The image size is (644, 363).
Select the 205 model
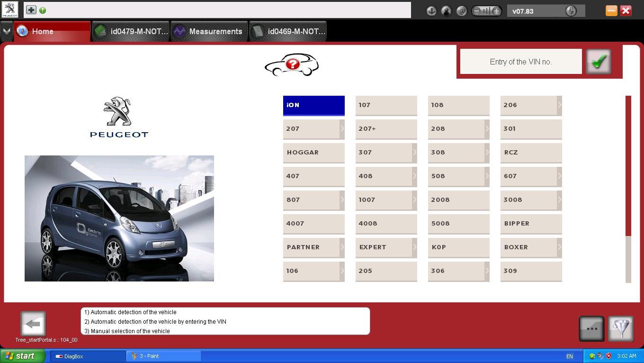[x=386, y=271]
